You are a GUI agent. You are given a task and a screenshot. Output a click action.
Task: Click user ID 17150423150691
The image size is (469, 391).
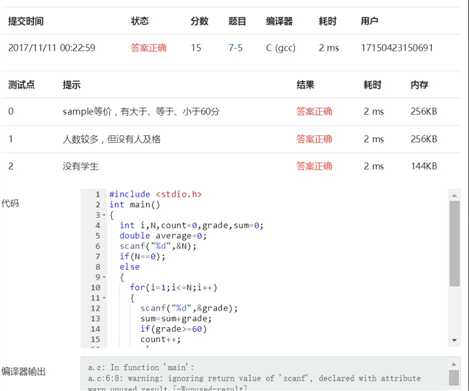(x=397, y=48)
